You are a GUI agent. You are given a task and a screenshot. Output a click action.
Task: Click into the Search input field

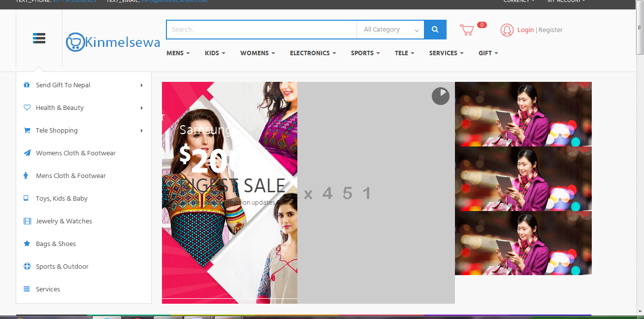tap(261, 30)
